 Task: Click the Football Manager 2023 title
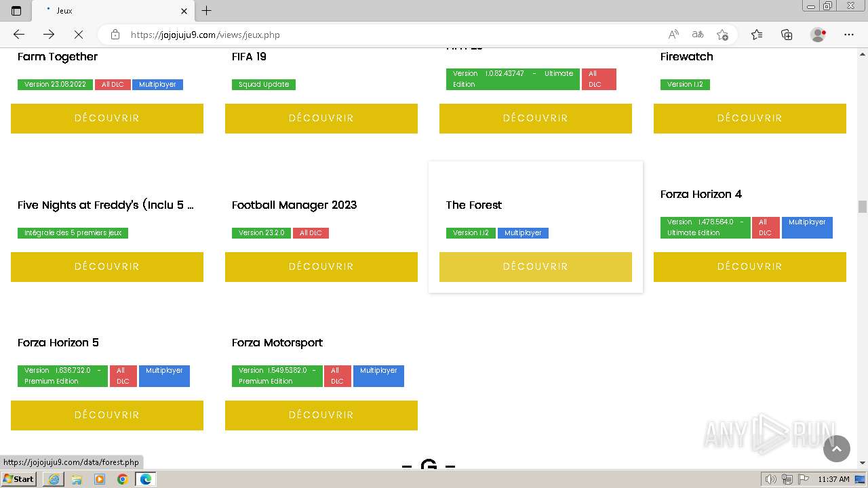[x=294, y=205]
